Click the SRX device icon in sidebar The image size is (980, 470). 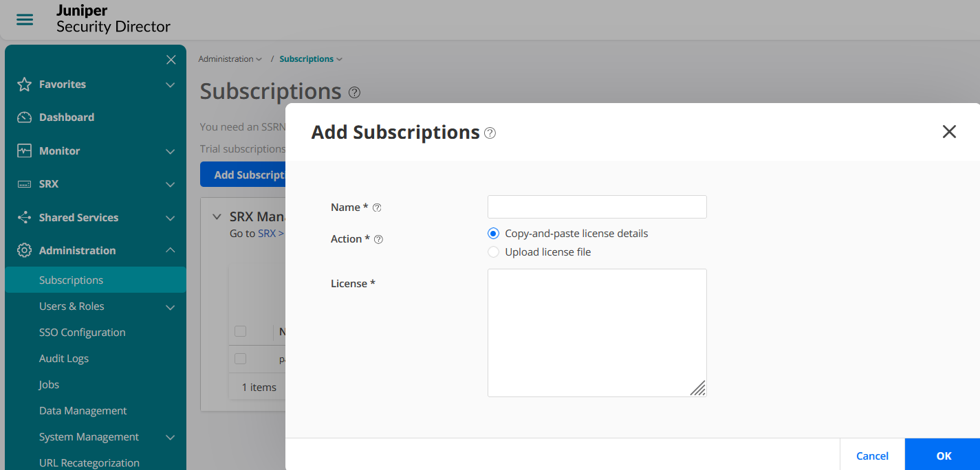23,183
